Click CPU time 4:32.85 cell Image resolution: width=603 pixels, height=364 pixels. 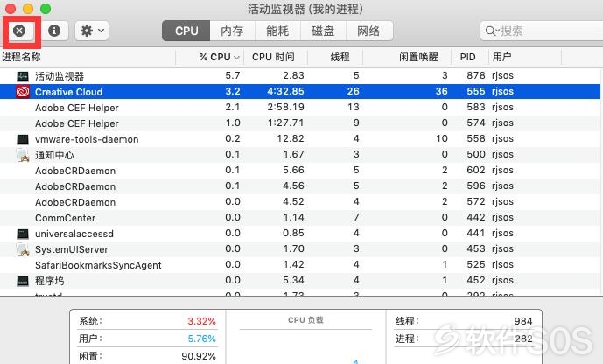(x=285, y=91)
